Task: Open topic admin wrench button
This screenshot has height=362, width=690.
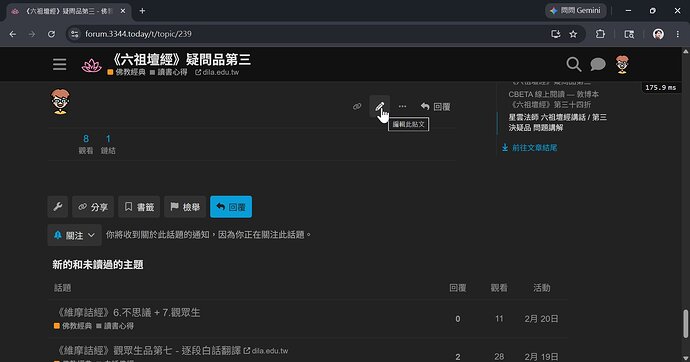Action: click(x=58, y=207)
